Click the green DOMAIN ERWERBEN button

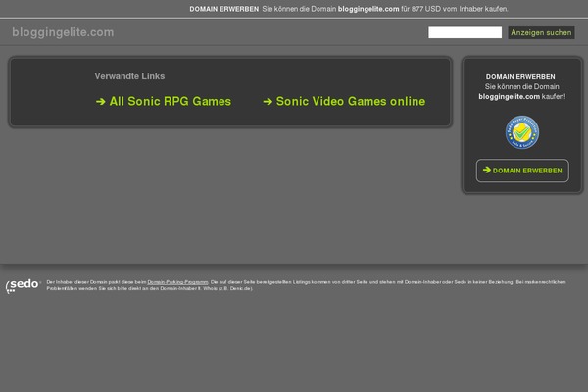pyautogui.click(x=522, y=171)
